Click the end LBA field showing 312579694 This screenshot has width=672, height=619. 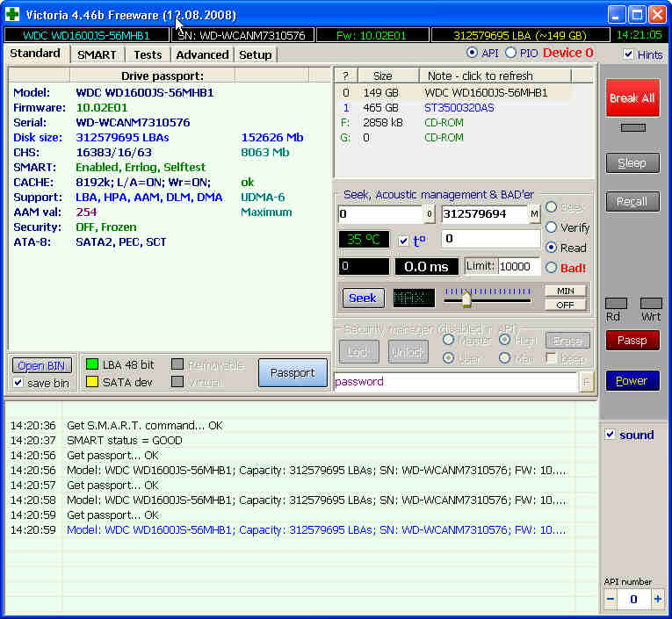485,213
